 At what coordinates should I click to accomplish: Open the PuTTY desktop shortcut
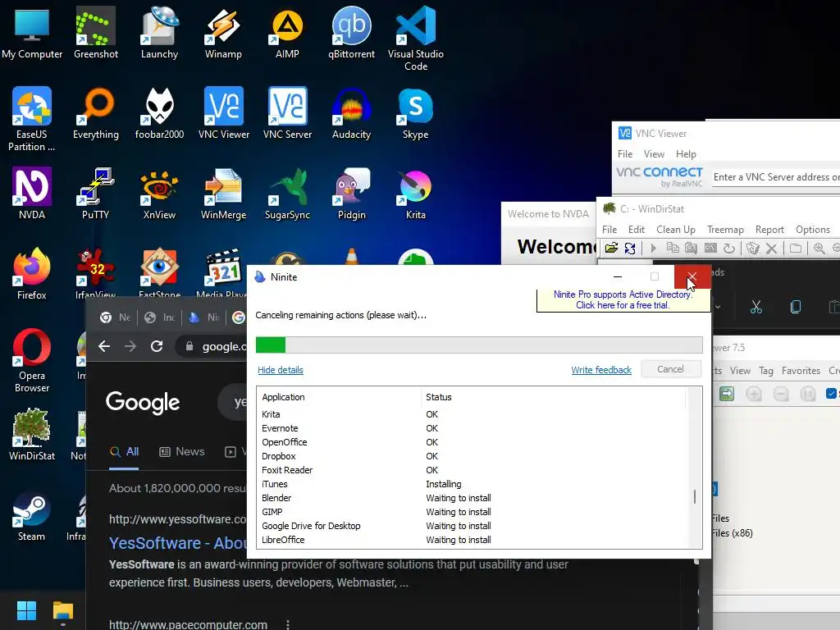[95, 194]
